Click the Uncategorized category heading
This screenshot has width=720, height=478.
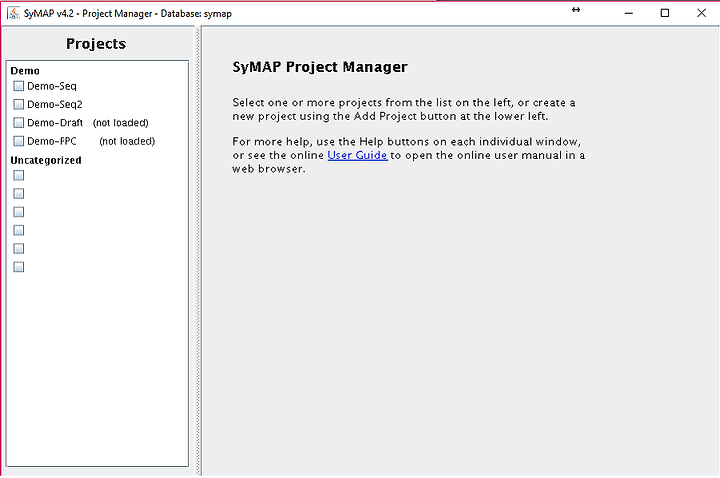pos(46,160)
